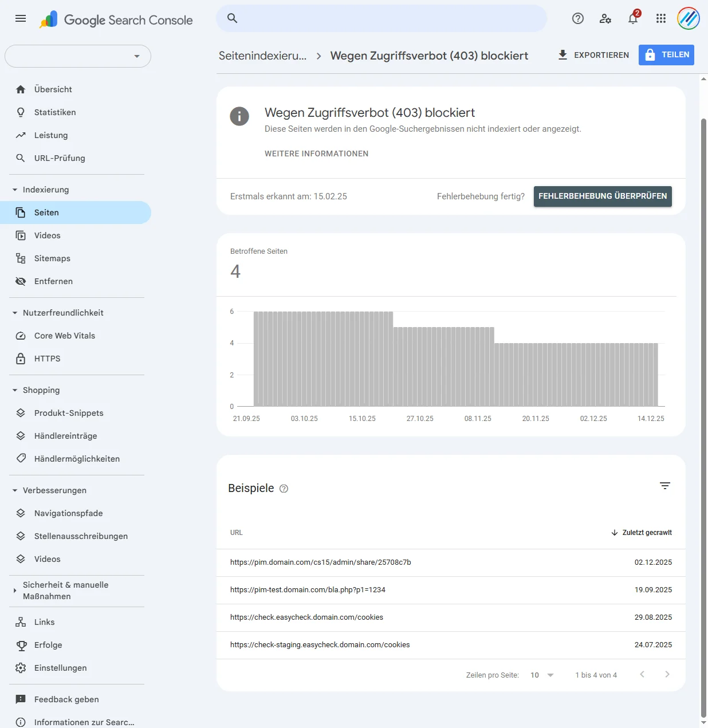The height and width of the screenshot is (728, 708).
Task: Select check.easycheck.domain.com cookies URL row
Action: point(451,617)
